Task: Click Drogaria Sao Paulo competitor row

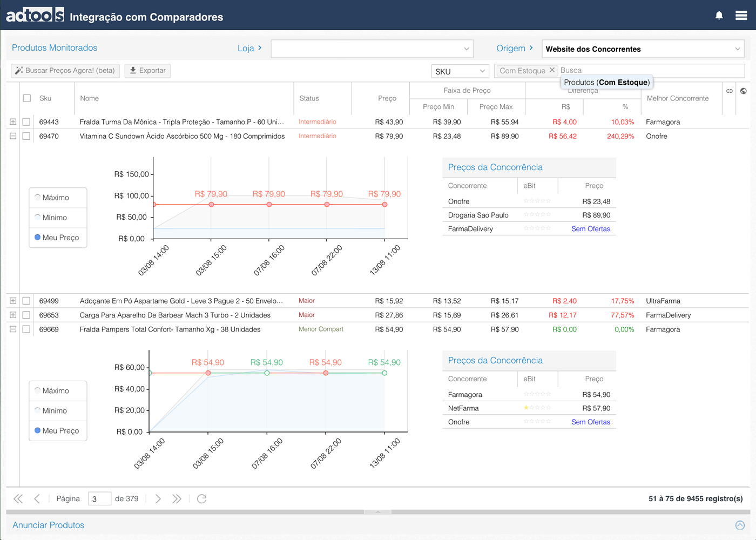Action: pos(529,215)
